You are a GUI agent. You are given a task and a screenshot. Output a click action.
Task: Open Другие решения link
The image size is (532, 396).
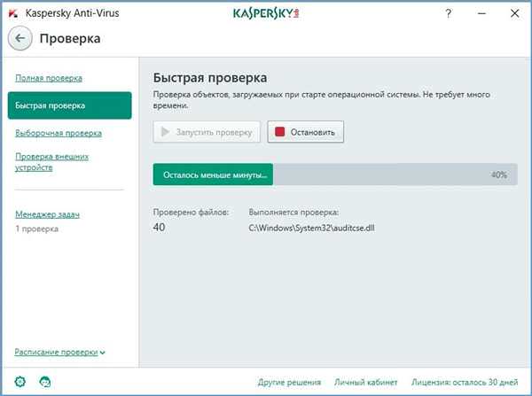[289, 382]
